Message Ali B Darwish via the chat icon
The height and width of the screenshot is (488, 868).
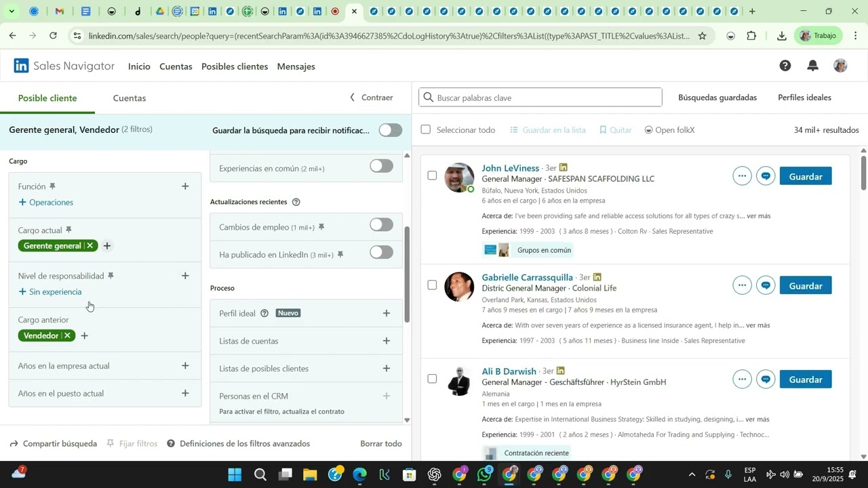pyautogui.click(x=766, y=380)
